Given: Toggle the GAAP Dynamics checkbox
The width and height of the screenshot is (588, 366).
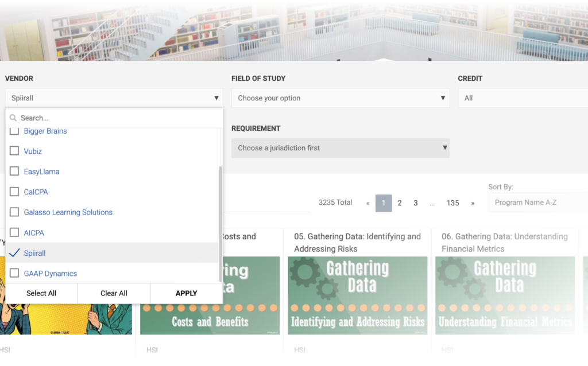Looking at the screenshot, I should coord(15,274).
